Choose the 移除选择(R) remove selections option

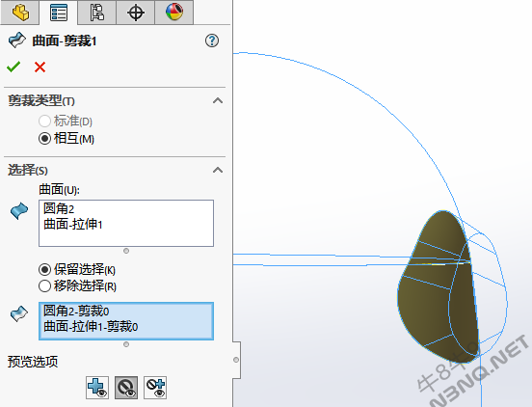(x=77, y=285)
